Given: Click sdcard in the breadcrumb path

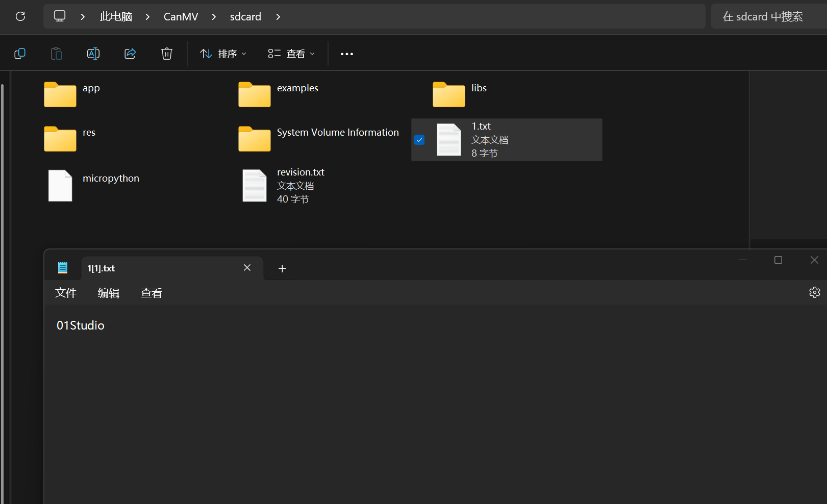Looking at the screenshot, I should click(245, 17).
